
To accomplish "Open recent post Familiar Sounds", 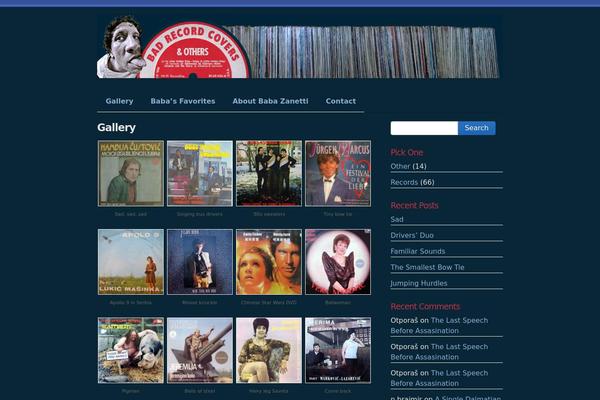I will click(x=417, y=251).
